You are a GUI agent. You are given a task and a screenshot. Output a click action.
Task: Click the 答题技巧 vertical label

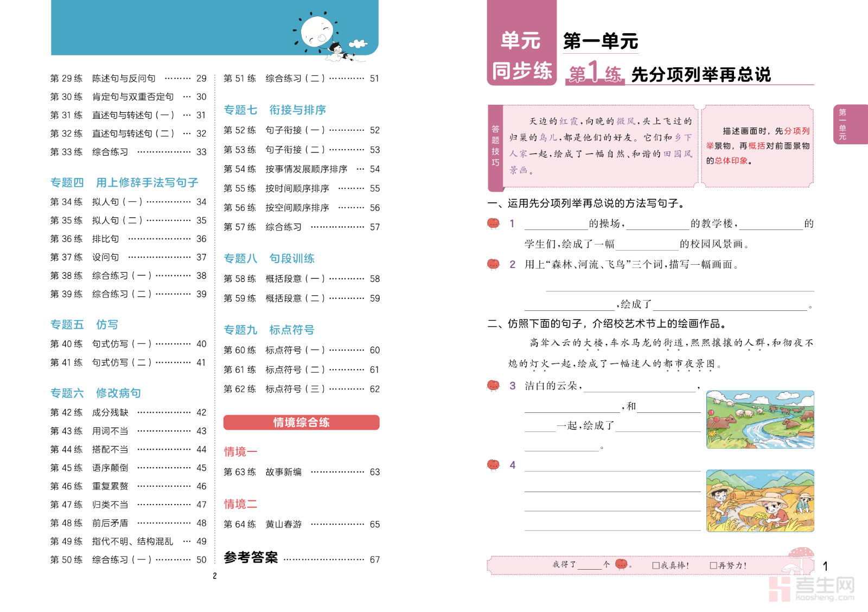click(495, 146)
